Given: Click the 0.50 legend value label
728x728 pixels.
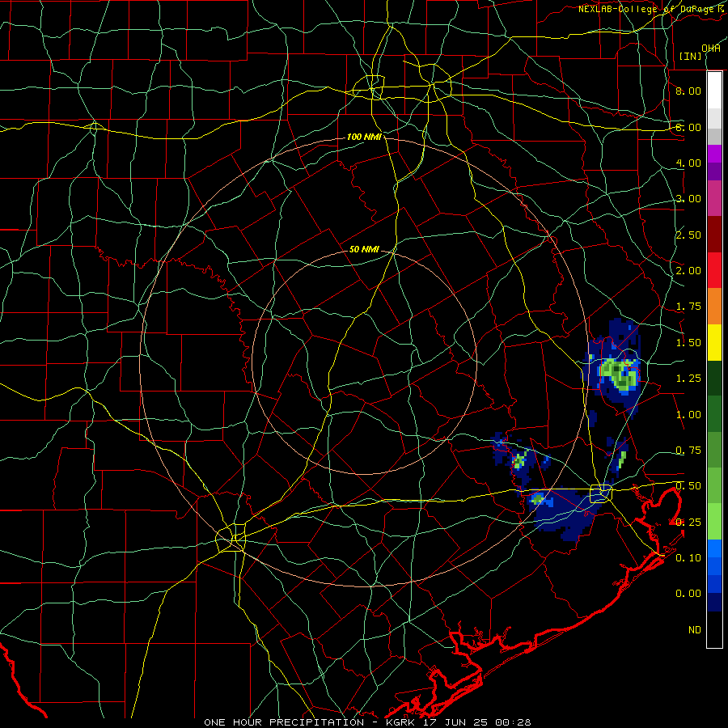Looking at the screenshot, I should [688, 486].
